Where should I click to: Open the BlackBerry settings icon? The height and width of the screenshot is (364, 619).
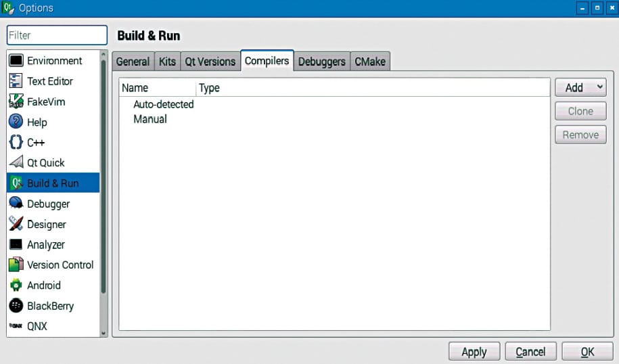[x=16, y=306]
